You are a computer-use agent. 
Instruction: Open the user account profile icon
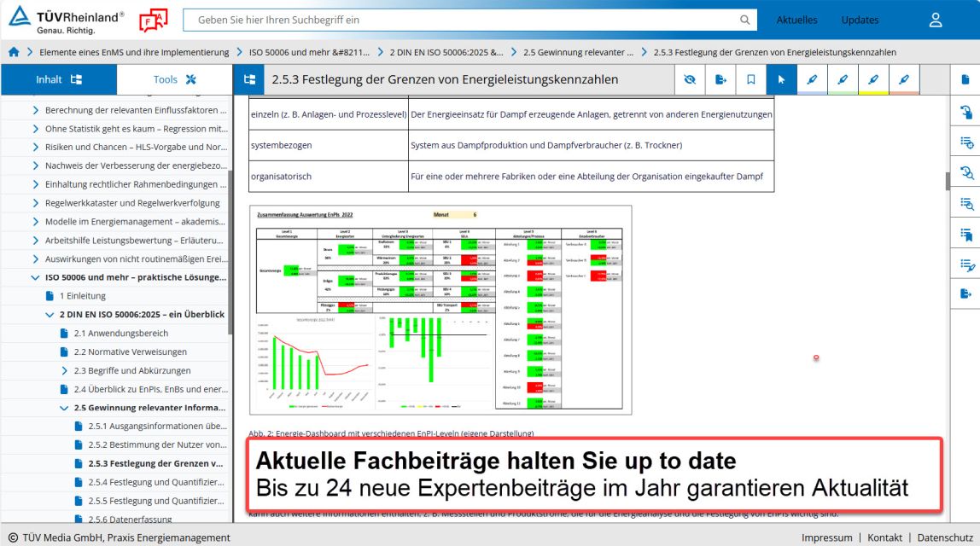coord(936,20)
